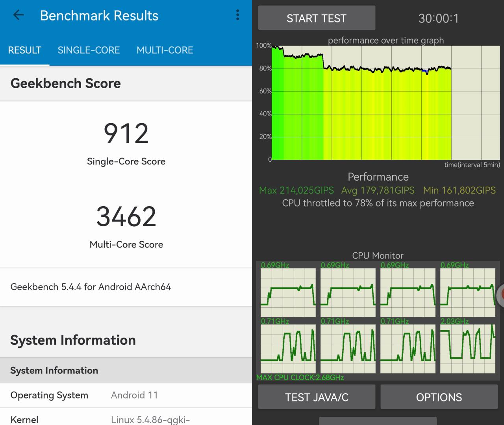
Task: Click the Min 161,802GIPS value
Action: pos(459,190)
